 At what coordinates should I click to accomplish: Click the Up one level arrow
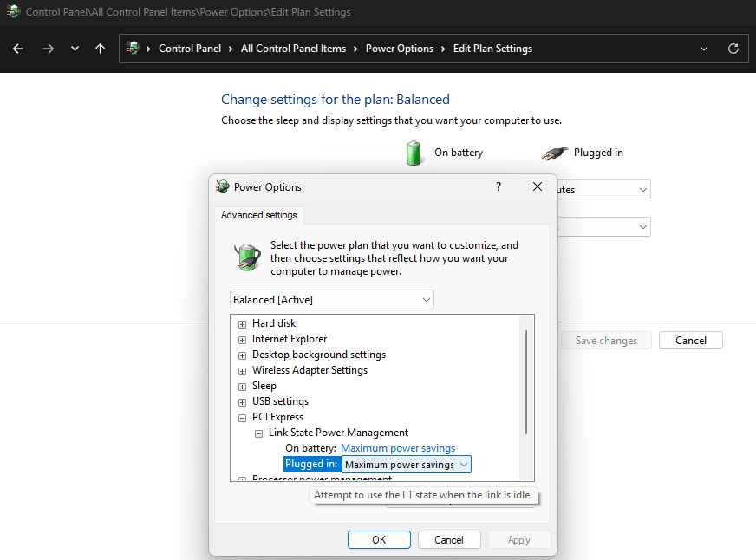click(x=100, y=49)
